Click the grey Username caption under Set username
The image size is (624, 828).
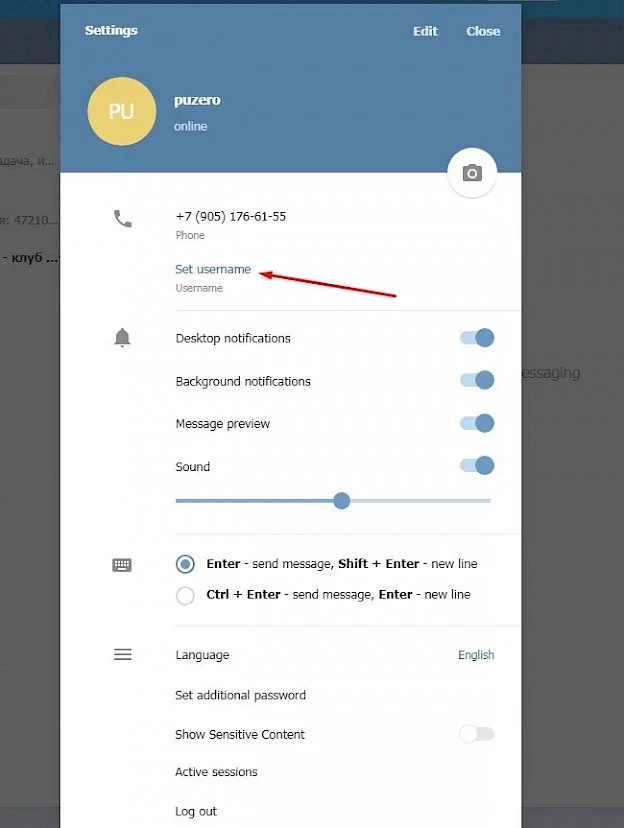[199, 288]
